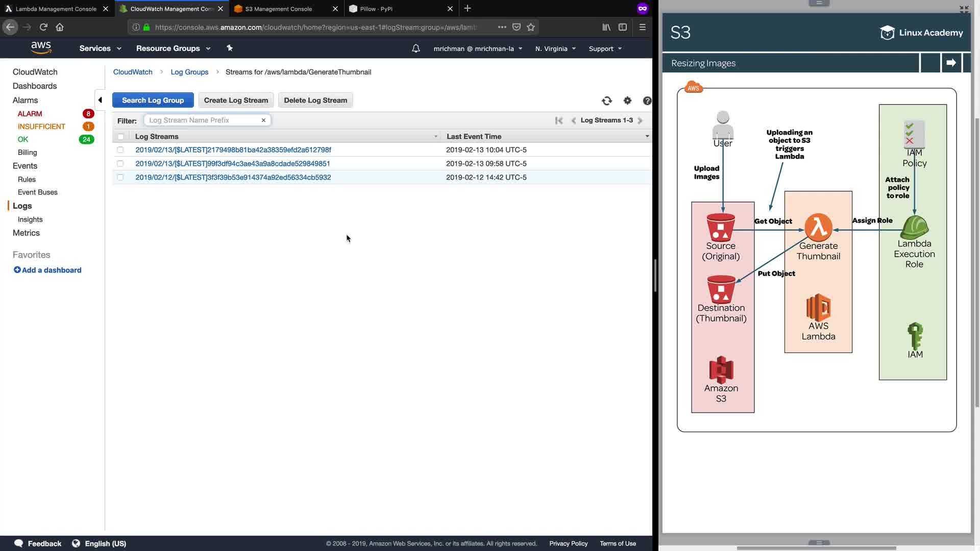Open the CloudWatch settings gear icon
This screenshot has height=551, width=980.
627,101
